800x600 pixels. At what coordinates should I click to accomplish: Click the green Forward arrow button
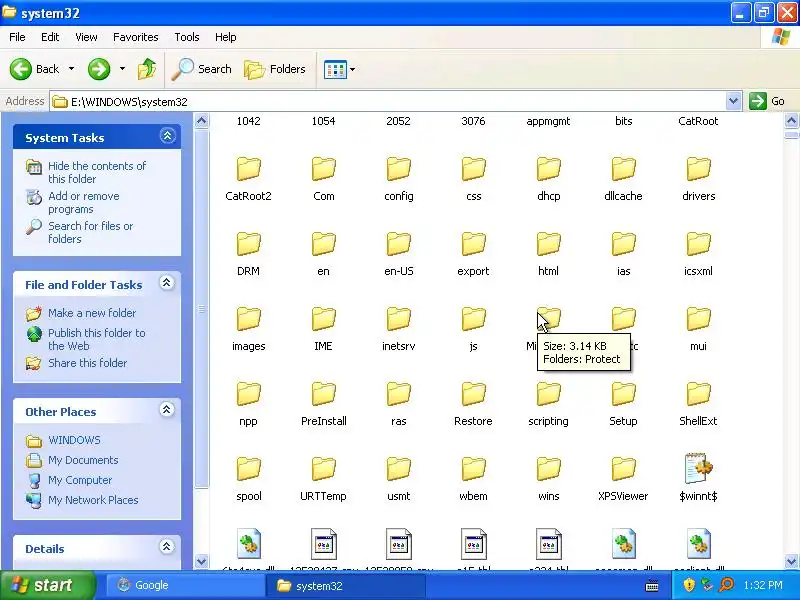(99, 69)
